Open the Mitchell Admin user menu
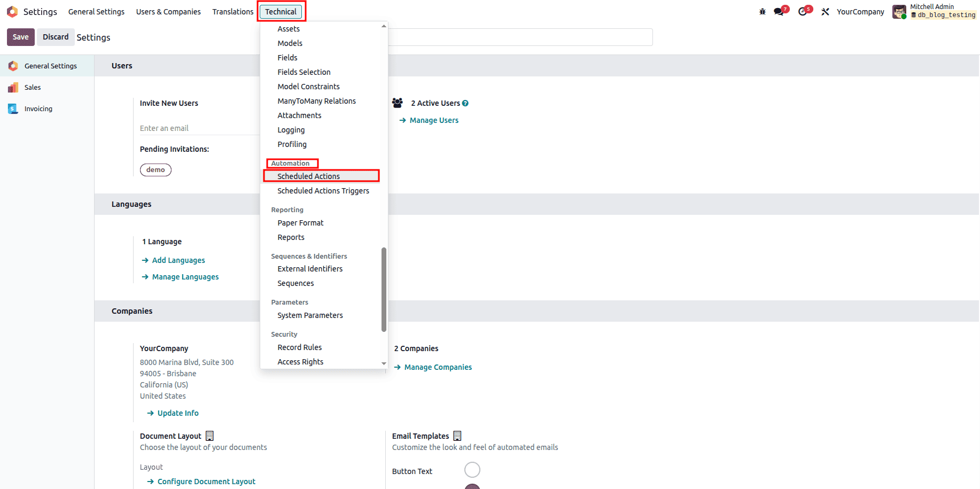The image size is (980, 489). point(932,11)
